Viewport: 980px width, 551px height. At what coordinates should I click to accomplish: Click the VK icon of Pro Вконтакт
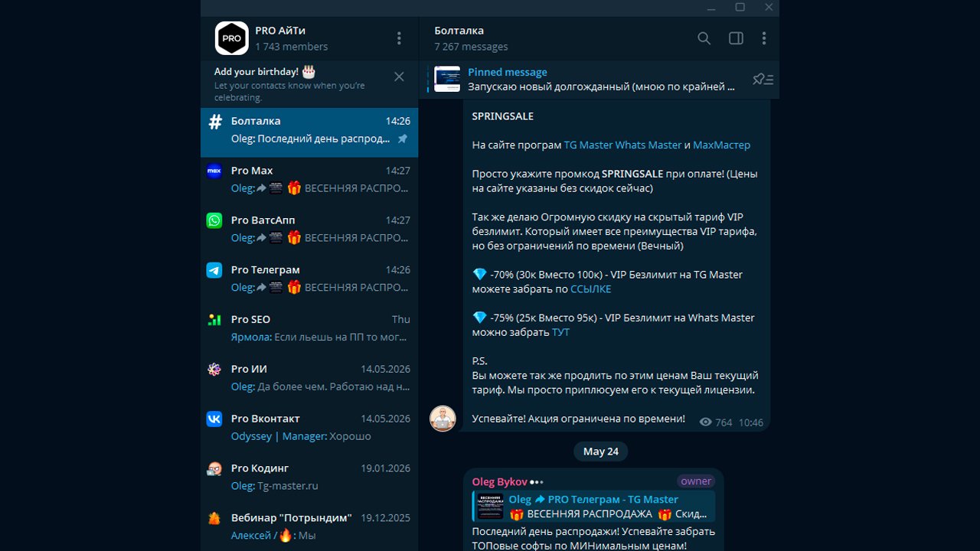214,419
